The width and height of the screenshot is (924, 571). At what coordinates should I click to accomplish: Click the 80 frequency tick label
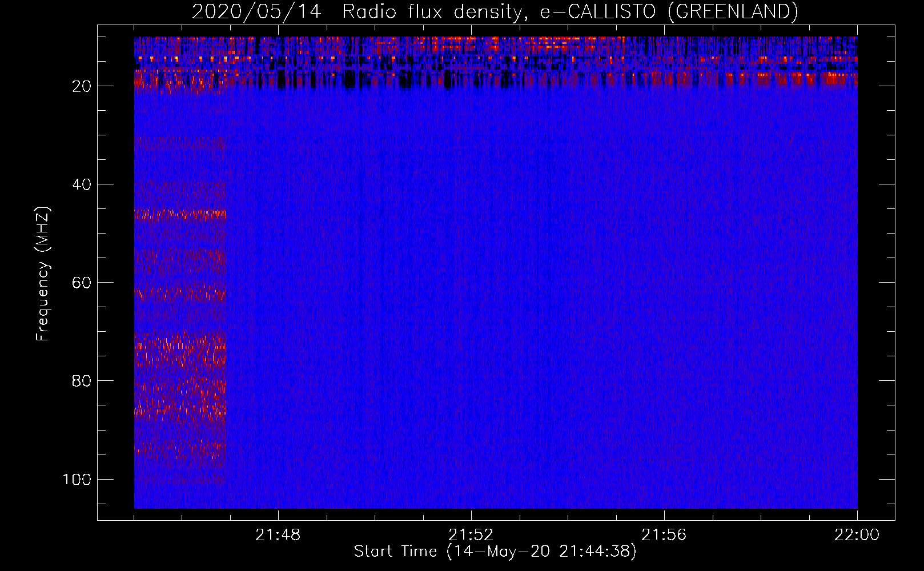(x=82, y=381)
